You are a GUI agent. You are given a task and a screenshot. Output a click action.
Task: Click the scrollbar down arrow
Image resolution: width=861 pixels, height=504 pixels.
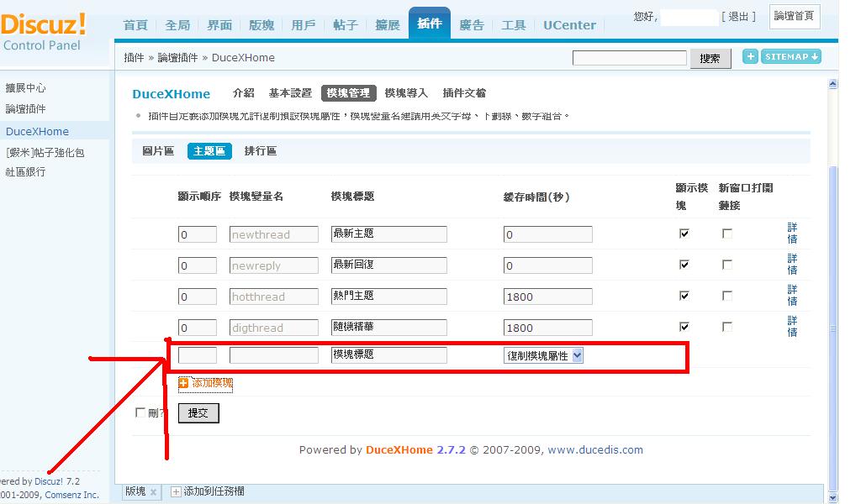click(x=833, y=498)
